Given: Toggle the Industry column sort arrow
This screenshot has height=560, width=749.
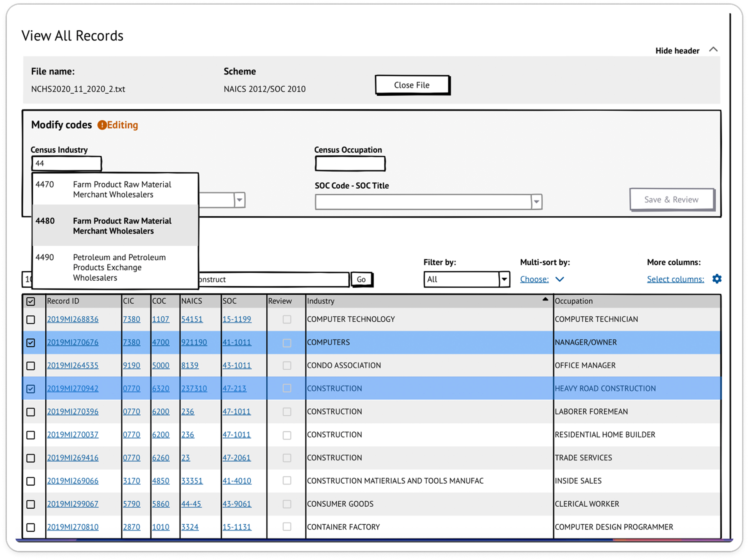Looking at the screenshot, I should pyautogui.click(x=545, y=299).
